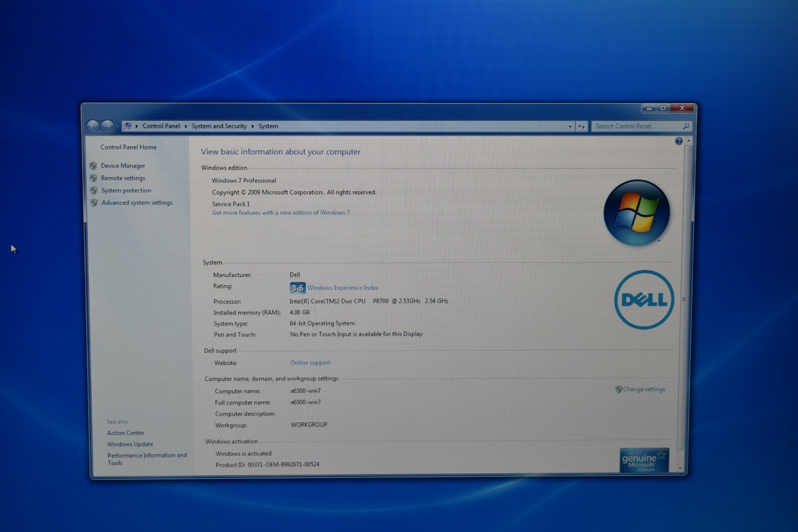
Task: Select the Windows 7 Professional text
Action: point(244,180)
